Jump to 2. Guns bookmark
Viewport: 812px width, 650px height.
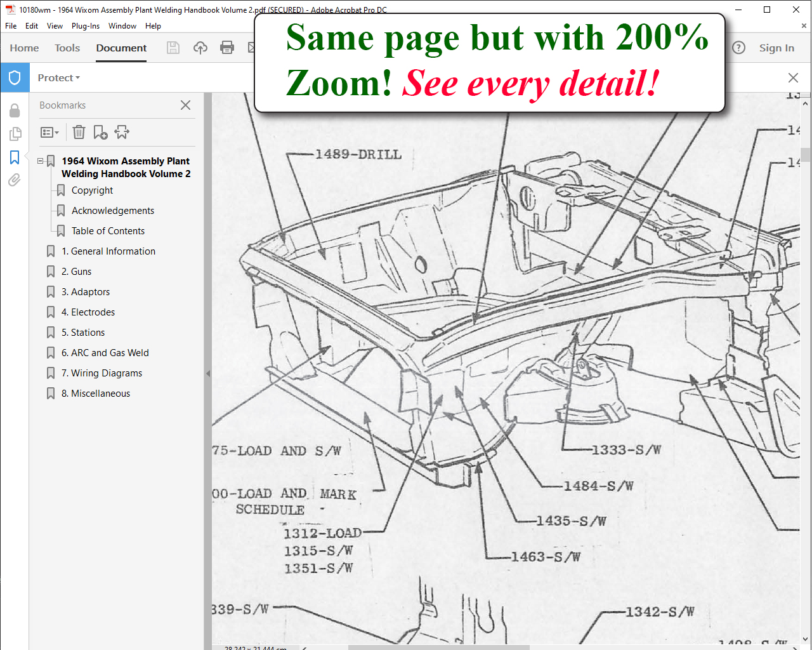click(x=76, y=272)
